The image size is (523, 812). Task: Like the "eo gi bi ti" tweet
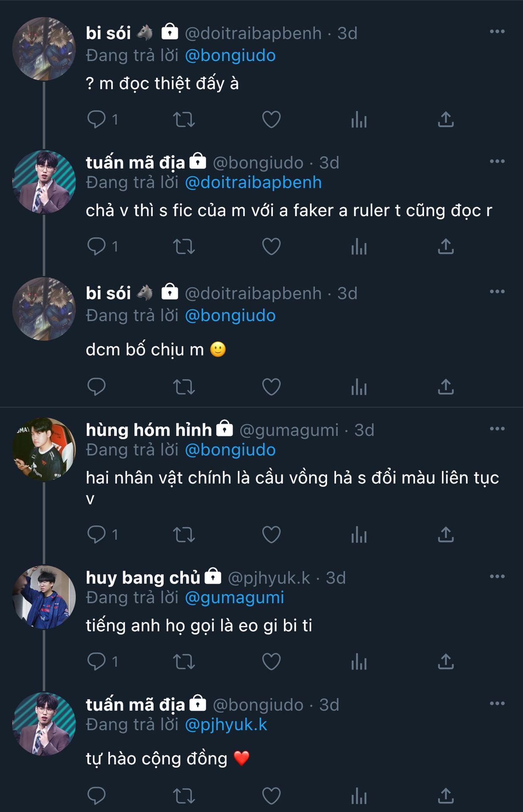click(x=271, y=662)
